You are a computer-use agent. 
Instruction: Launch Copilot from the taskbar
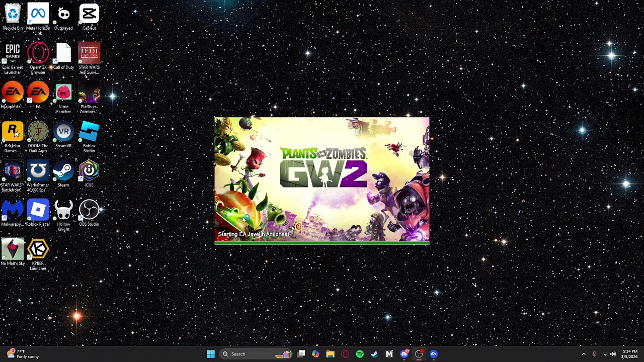[315, 354]
